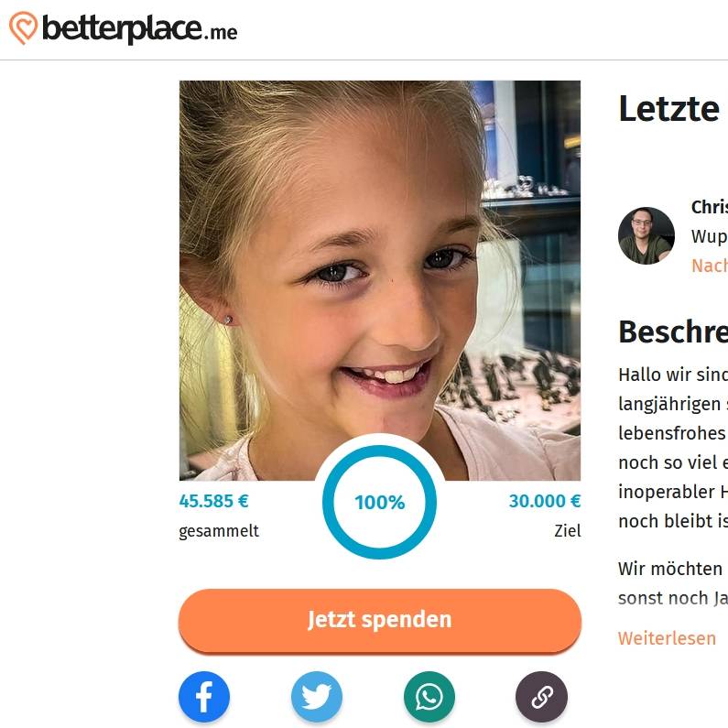This screenshot has height=728, width=728.
Task: Click the paragraph starting 'Wir möchten'
Action: pyautogui.click(x=673, y=583)
